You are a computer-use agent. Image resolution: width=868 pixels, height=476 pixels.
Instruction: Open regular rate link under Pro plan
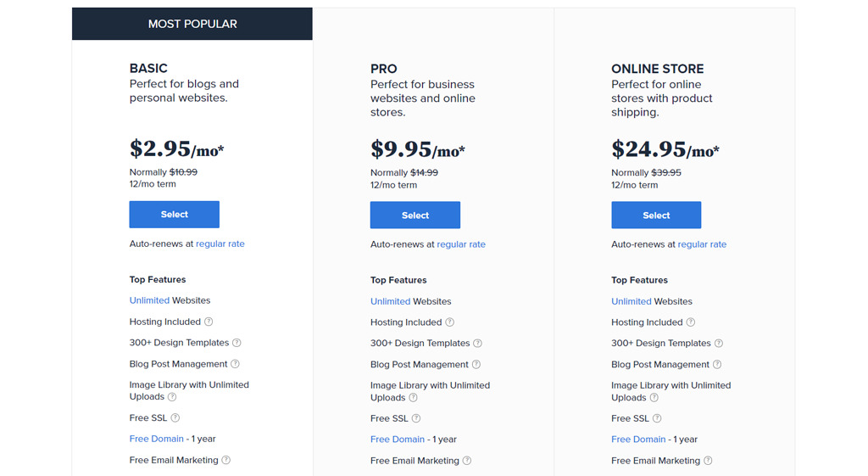point(461,244)
